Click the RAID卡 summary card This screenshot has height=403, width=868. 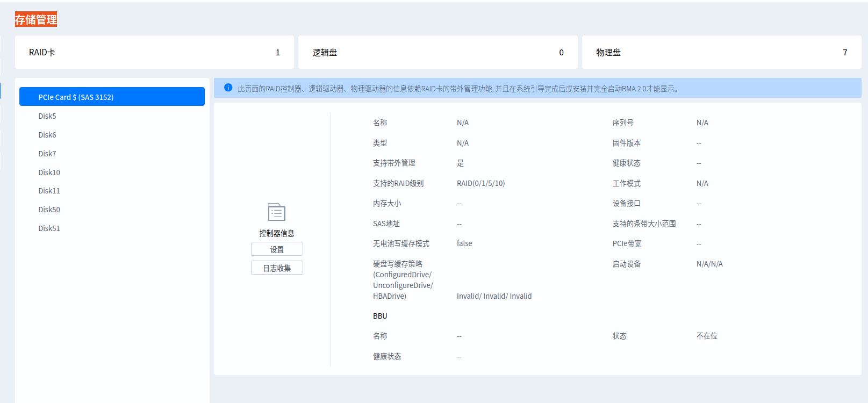pos(154,52)
